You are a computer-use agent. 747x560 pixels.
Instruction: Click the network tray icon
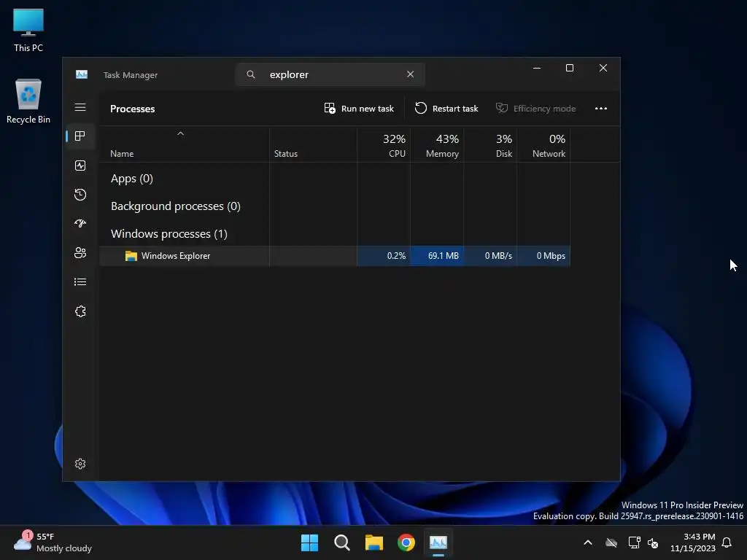point(634,542)
